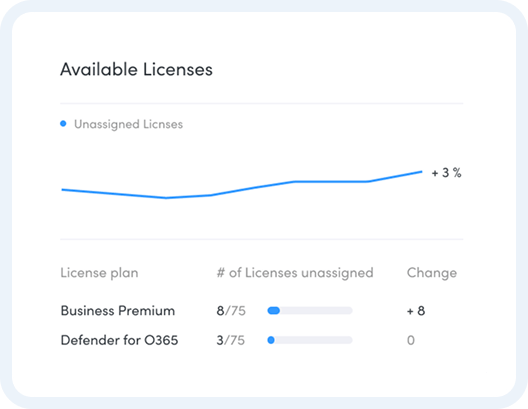528x409 pixels.
Task: Click the blue dot on Defender bar
Action: 271,340
